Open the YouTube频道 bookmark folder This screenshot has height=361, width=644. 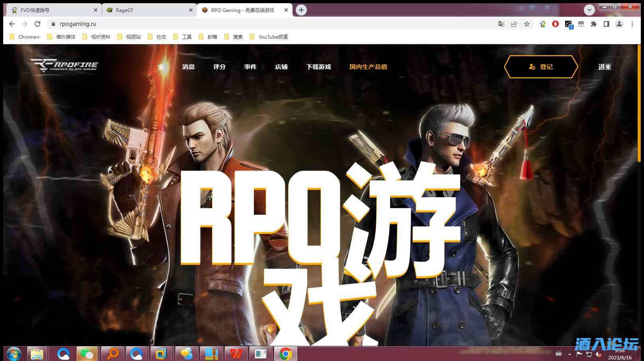[x=269, y=37]
